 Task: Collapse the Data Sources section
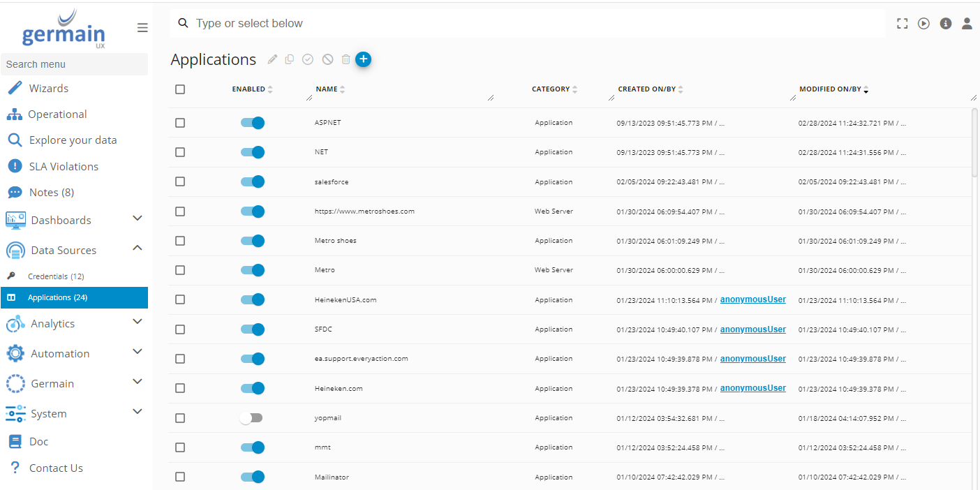[138, 249]
